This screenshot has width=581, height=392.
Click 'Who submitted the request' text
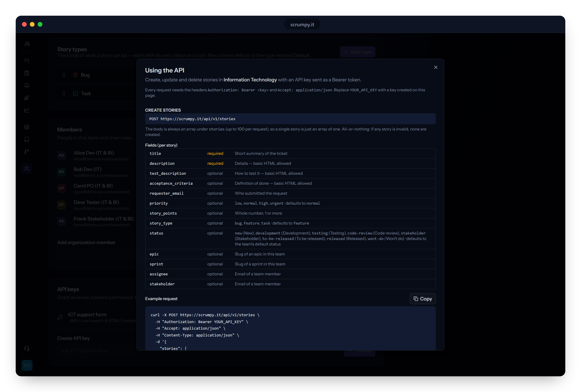[x=261, y=193]
